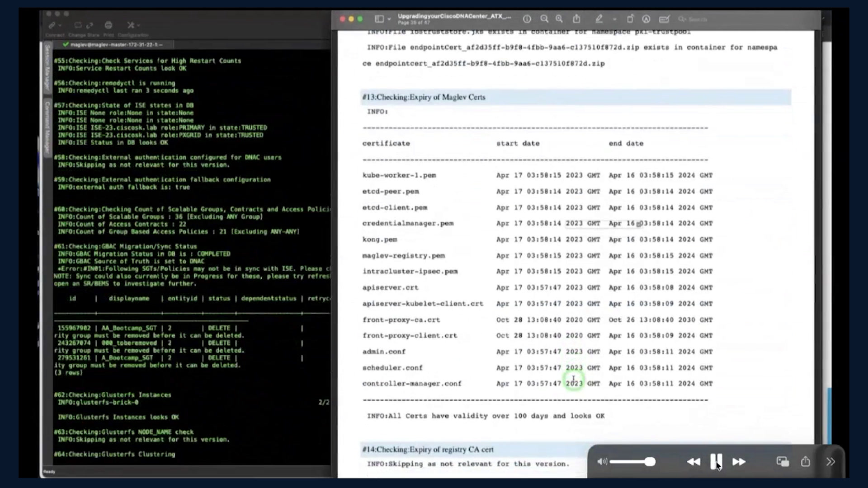Rewind the video playback
Screen dimensions: 868x488
693,462
